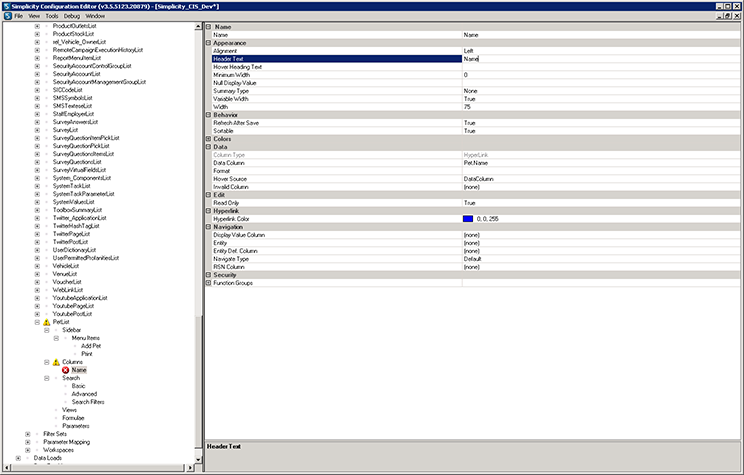The image size is (744, 475).
Task: Click the Header Text value field
Action: coord(601,59)
